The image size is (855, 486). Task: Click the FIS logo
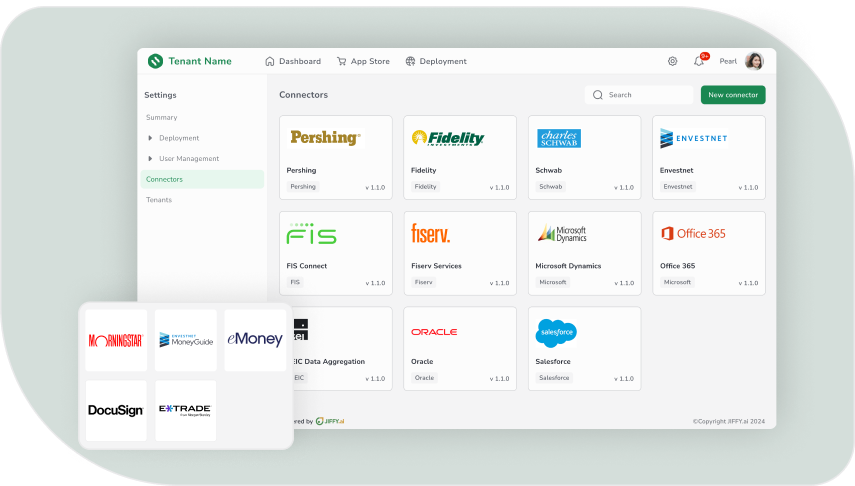tap(311, 233)
